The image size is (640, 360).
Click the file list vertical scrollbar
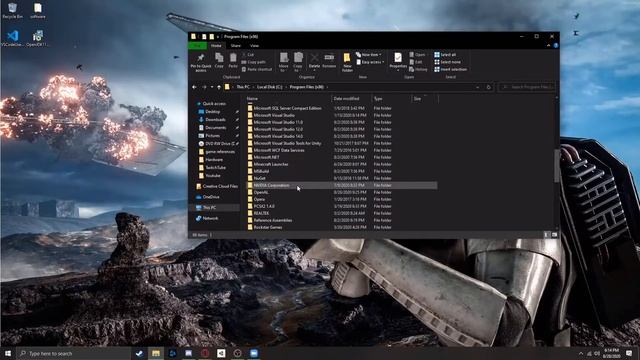tap(557, 166)
